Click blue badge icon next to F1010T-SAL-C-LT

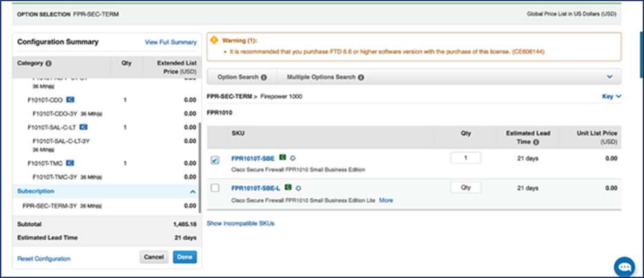coord(84,127)
